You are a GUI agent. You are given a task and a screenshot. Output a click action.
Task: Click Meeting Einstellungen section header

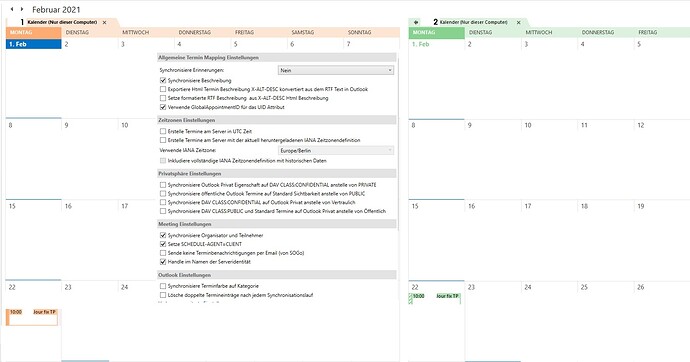(277, 224)
